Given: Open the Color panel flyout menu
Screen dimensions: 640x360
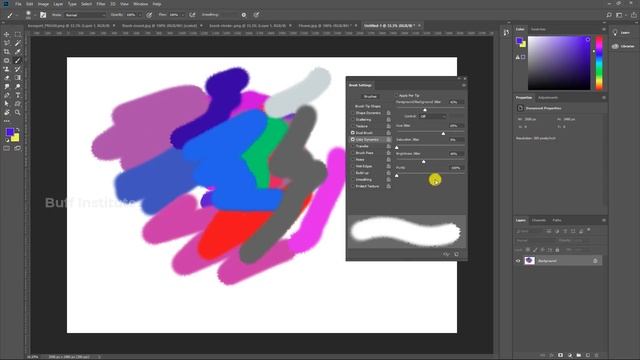Looking at the screenshot, I should point(604,29).
